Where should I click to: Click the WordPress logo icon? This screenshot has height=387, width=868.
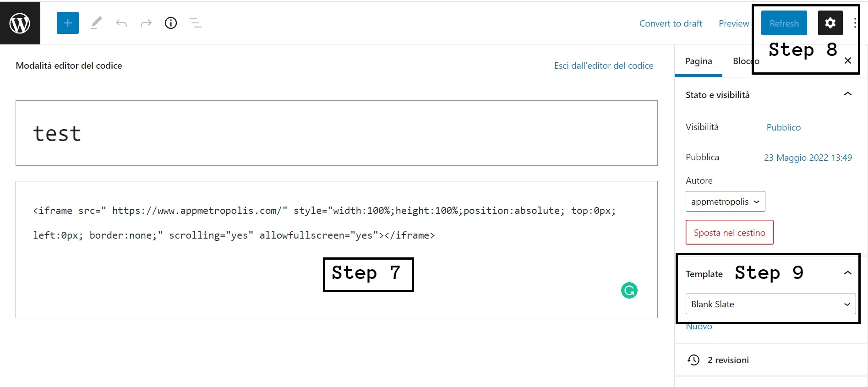[20, 23]
